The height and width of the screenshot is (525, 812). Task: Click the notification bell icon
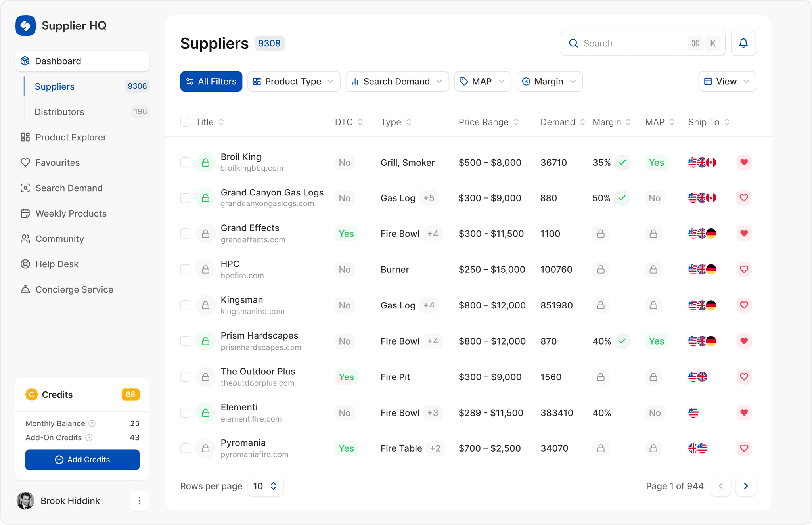click(x=743, y=43)
